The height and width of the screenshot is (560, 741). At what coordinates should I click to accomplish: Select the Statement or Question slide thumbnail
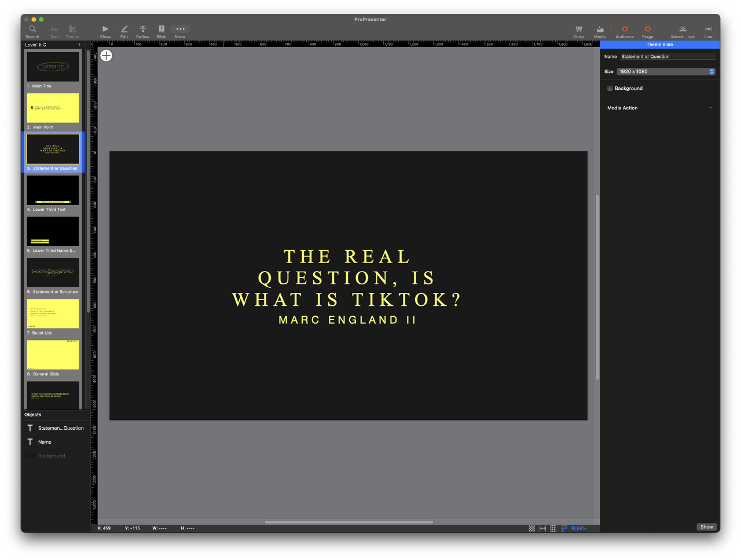53,149
